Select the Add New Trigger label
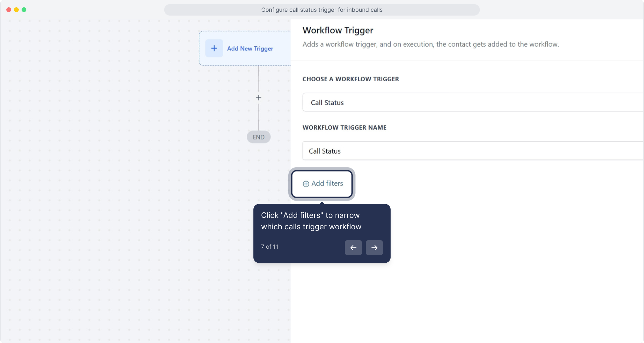The height and width of the screenshot is (343, 644). pyautogui.click(x=250, y=49)
